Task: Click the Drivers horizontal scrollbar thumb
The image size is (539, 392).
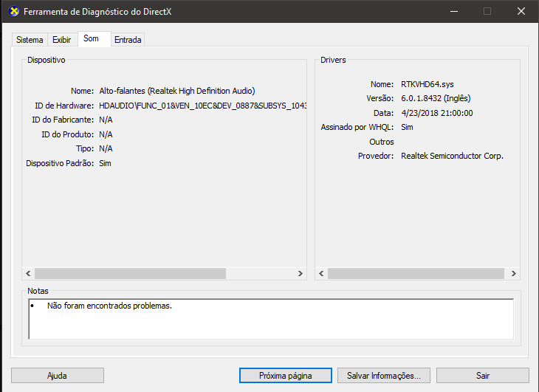Action: click(x=416, y=273)
